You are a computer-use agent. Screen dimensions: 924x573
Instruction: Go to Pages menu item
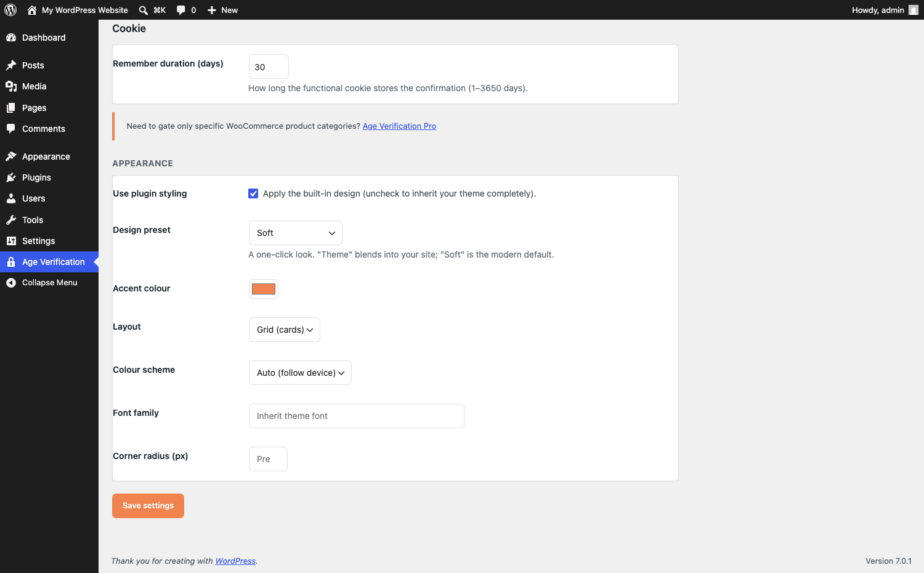click(x=49, y=108)
